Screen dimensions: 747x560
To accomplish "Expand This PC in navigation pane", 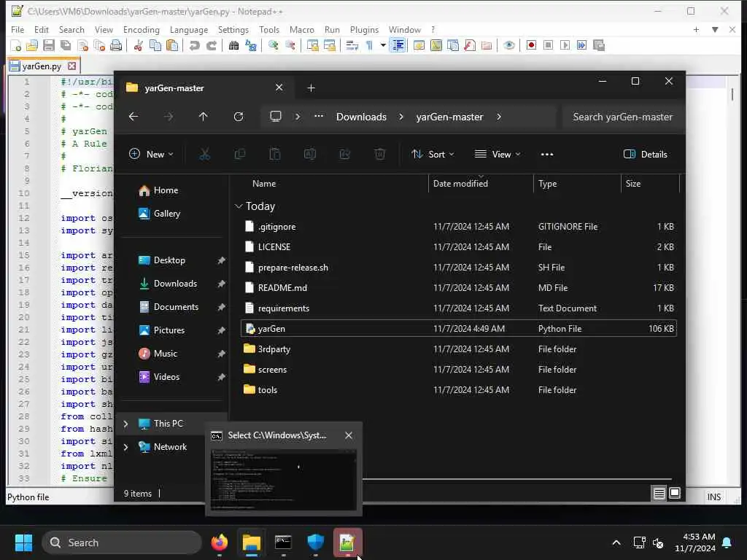I will pos(125,424).
